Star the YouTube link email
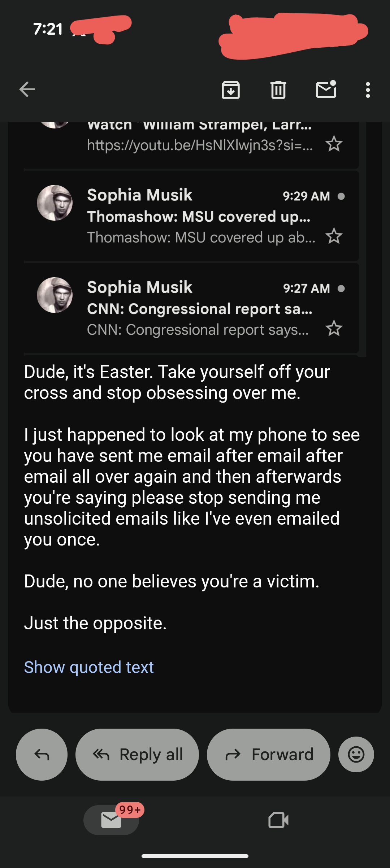The image size is (390, 868). click(334, 144)
